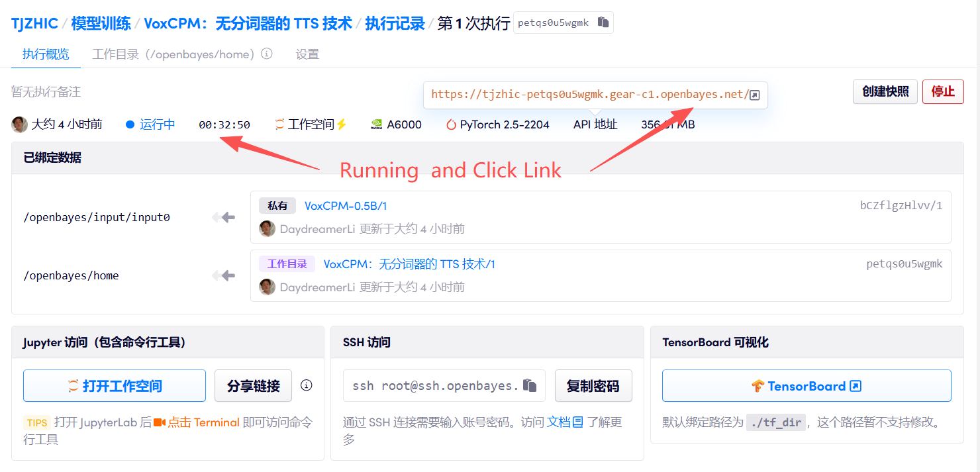
Task: Click the PyTorch 2.5-2204 flame icon
Action: pyautogui.click(x=451, y=124)
